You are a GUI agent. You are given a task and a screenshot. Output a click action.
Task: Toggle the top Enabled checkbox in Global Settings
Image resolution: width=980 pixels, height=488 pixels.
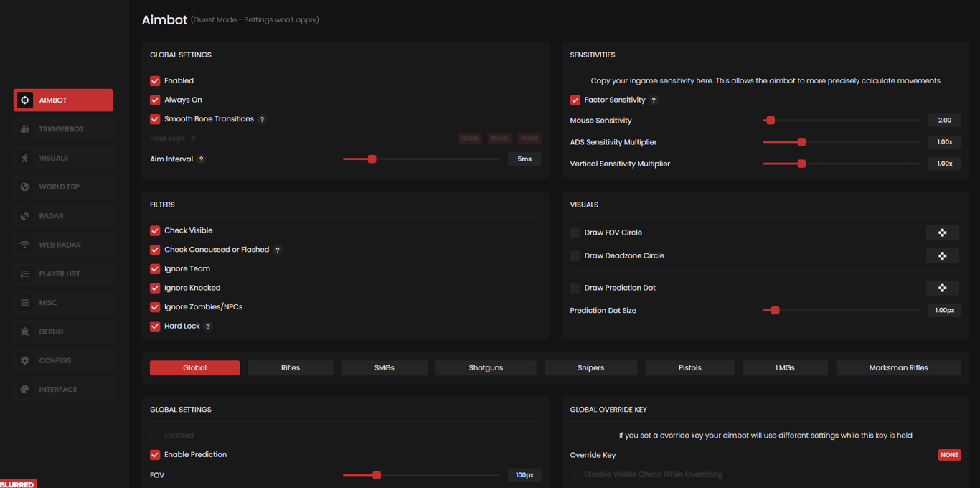[155, 81]
